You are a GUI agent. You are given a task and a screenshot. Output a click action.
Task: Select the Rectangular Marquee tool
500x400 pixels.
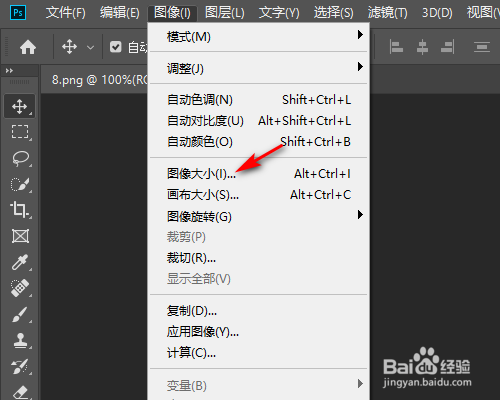click(20, 132)
